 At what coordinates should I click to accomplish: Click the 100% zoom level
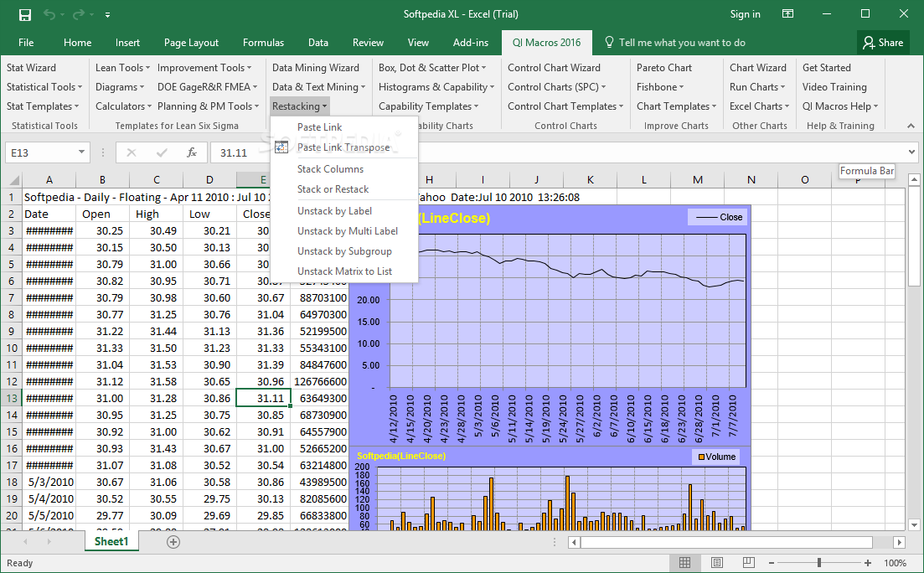pos(896,563)
